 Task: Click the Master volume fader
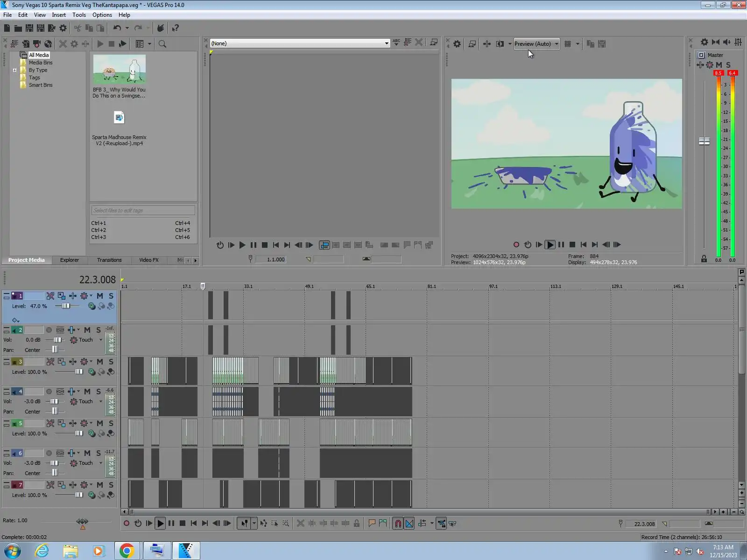pos(704,141)
